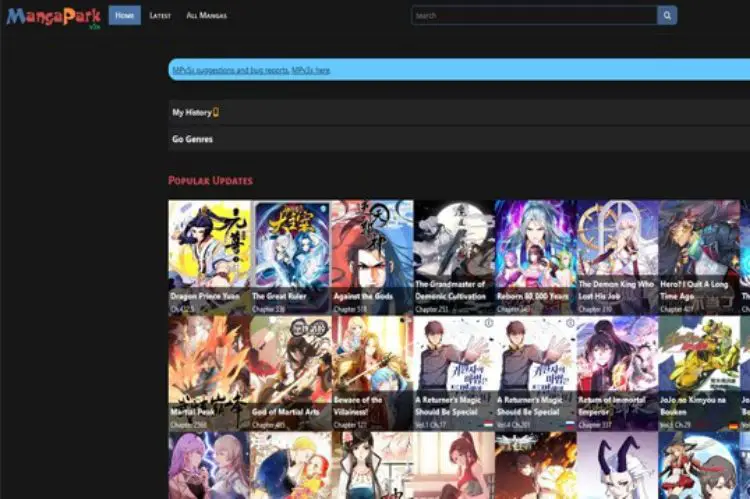
Task: Open Vol.1 Ch.17 of A Returner's Magic
Action: click(430, 425)
